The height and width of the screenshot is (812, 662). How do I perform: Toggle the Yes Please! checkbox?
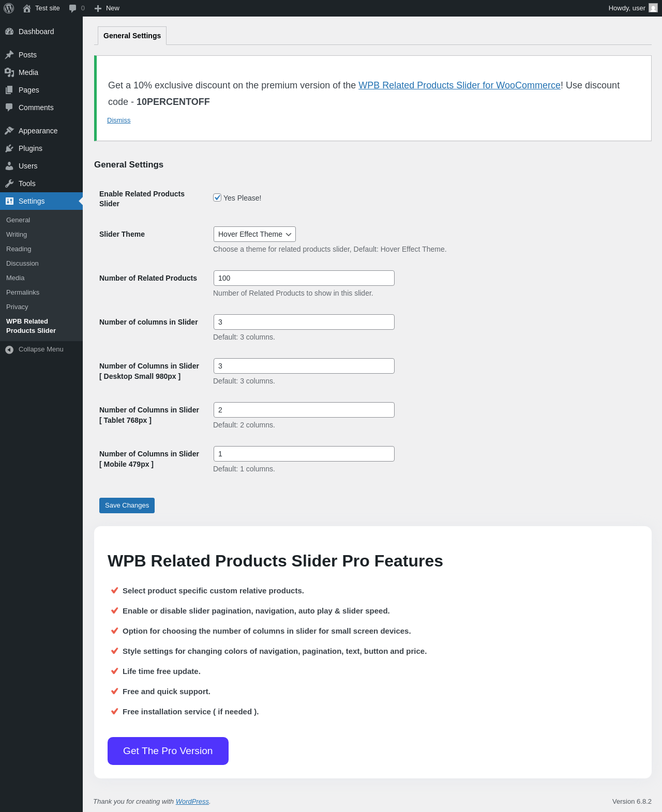tap(217, 197)
